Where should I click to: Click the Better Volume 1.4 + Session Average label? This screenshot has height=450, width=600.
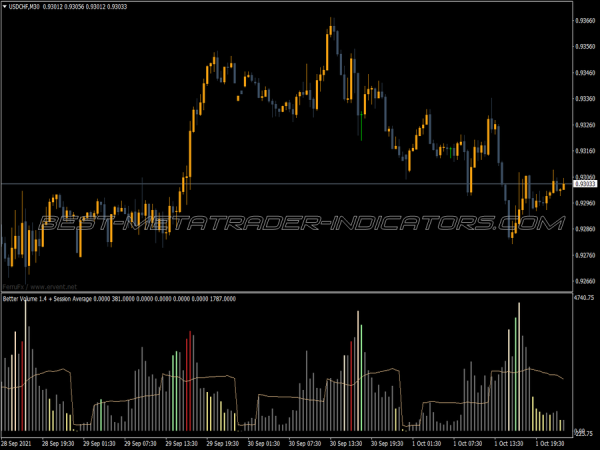pyautogui.click(x=47, y=298)
